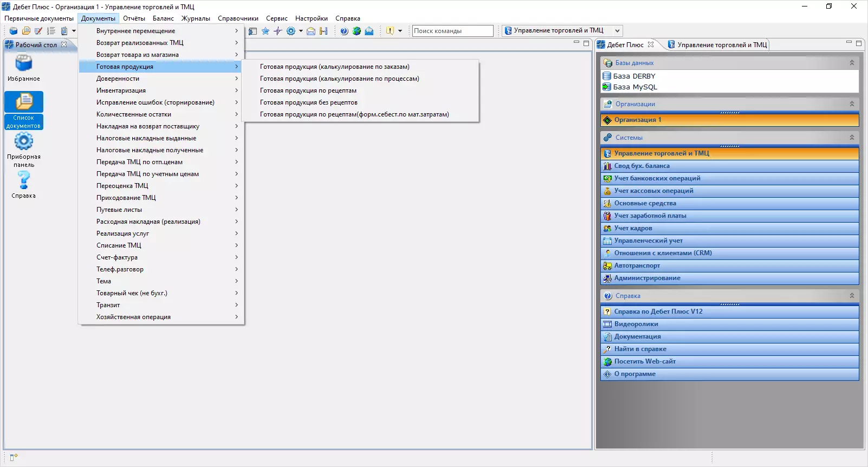The height and width of the screenshot is (467, 868).
Task: Minimize the Рабочий стол desktop pane
Action: tap(576, 42)
